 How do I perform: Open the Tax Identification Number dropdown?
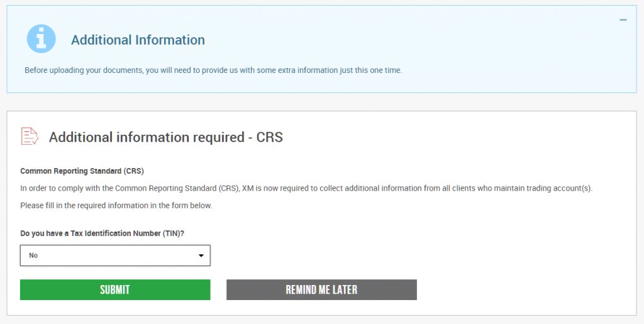tap(115, 255)
